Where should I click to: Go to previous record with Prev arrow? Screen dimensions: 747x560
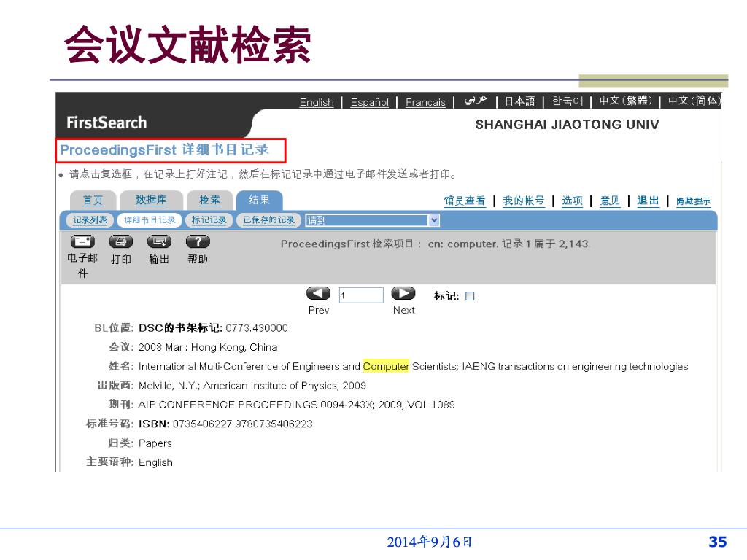click(x=318, y=293)
